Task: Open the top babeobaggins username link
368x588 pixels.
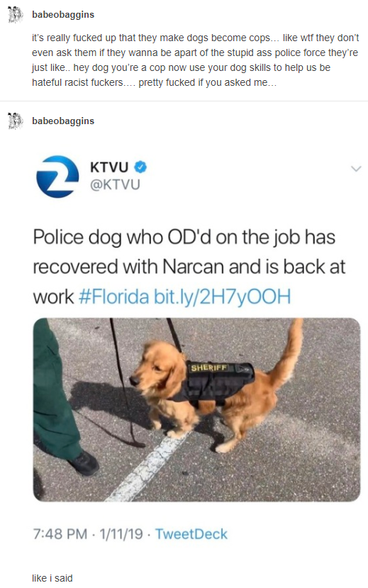Action: pyautogui.click(x=63, y=15)
